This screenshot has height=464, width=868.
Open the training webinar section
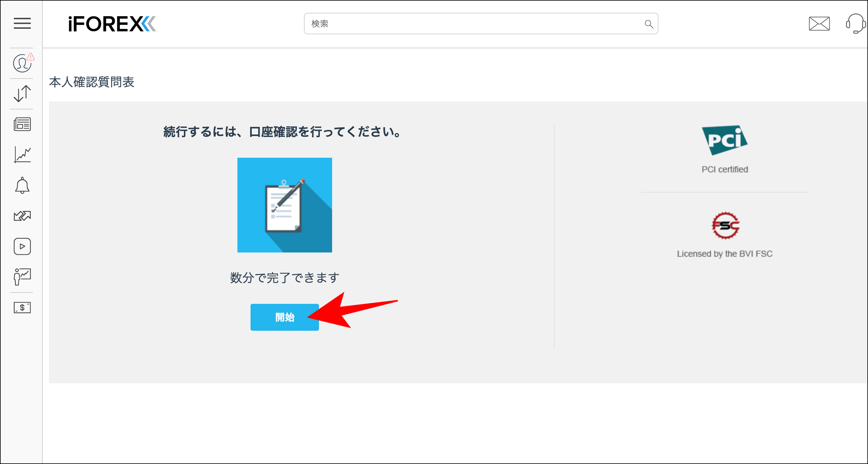pyautogui.click(x=22, y=277)
